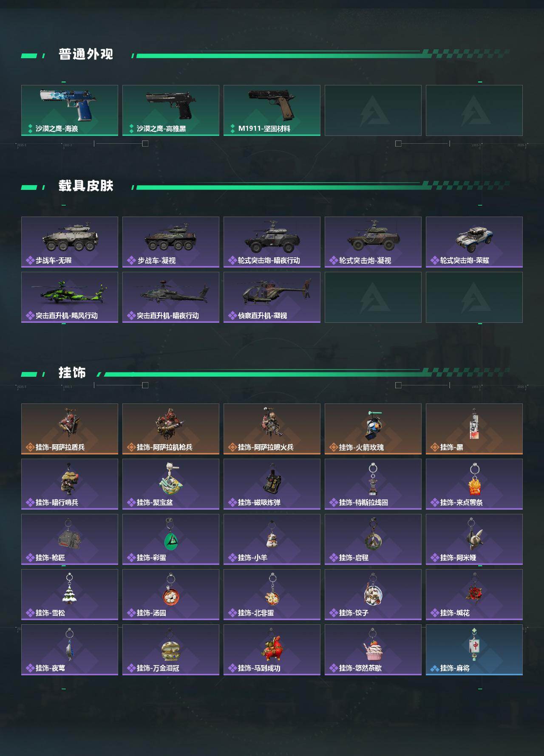Select the 沙漠之鹰-海浪 pistol skin

[70, 110]
